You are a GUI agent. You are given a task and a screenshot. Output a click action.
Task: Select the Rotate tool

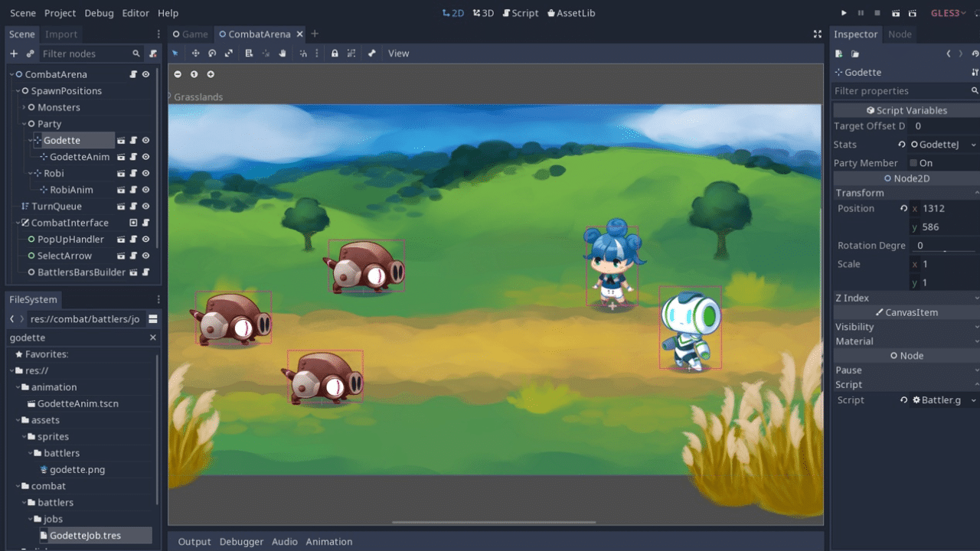[x=212, y=53]
